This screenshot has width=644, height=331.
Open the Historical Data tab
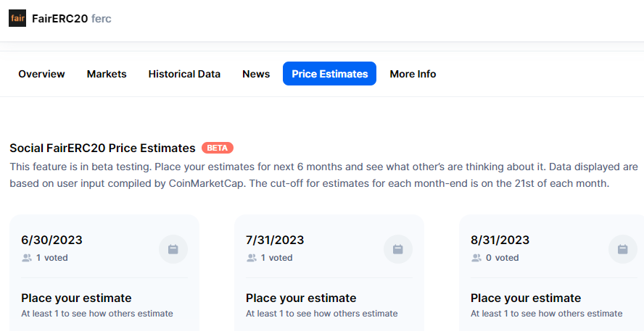click(x=184, y=74)
